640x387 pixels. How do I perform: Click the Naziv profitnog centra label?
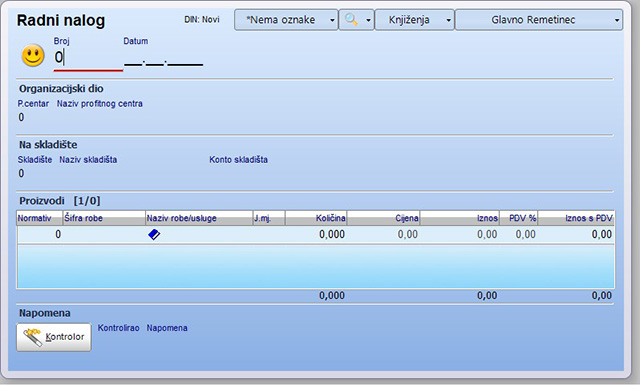tap(100, 104)
